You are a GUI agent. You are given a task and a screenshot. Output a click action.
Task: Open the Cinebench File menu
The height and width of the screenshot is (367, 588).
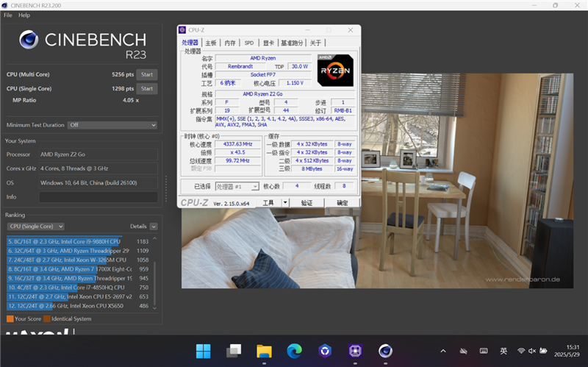[x=8, y=15]
